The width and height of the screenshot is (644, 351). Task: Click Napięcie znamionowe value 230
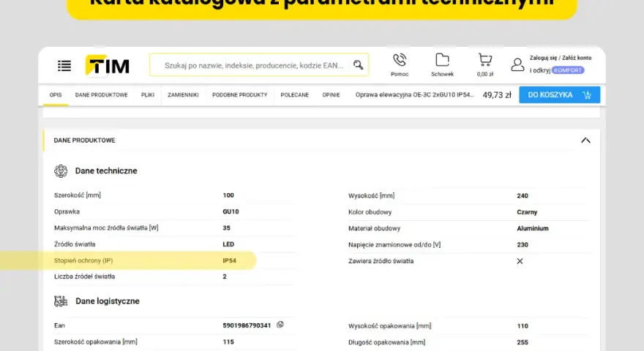[523, 245]
